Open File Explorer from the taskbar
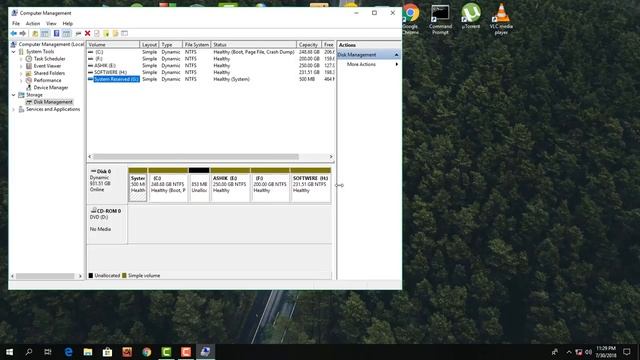Image resolution: width=640 pixels, height=360 pixels. (88, 351)
